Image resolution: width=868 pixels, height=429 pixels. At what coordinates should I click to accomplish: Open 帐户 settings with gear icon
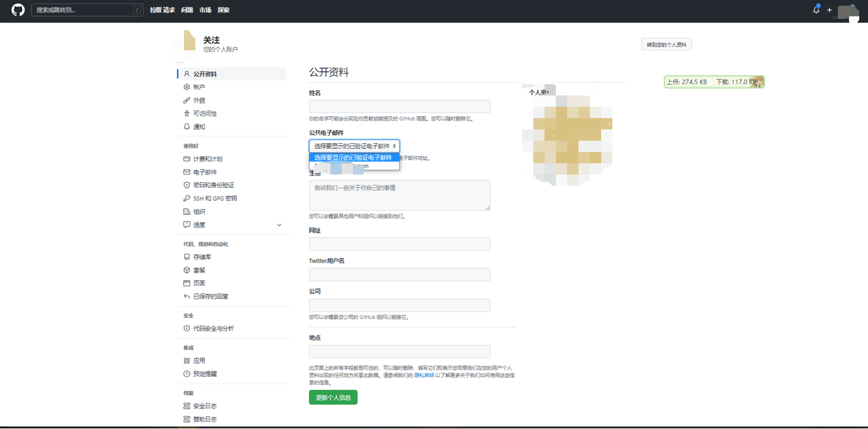(x=198, y=87)
